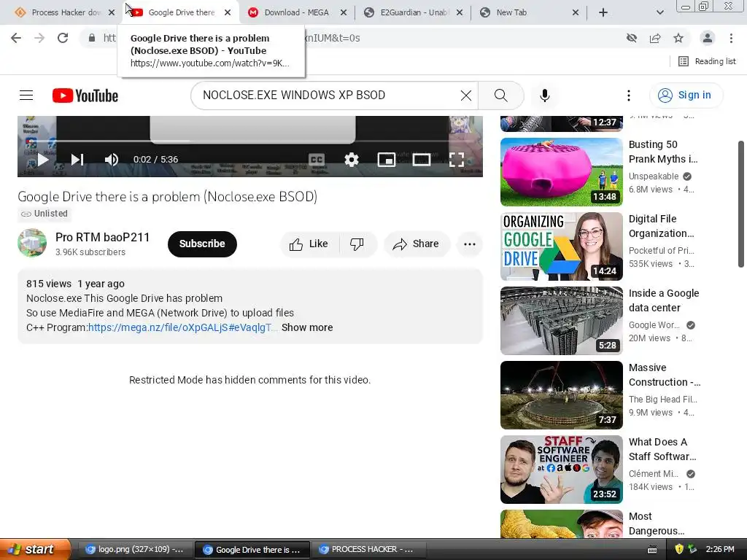Viewport: 747px width, 560px height.
Task: Sign in to YouTube
Action: coord(686,96)
